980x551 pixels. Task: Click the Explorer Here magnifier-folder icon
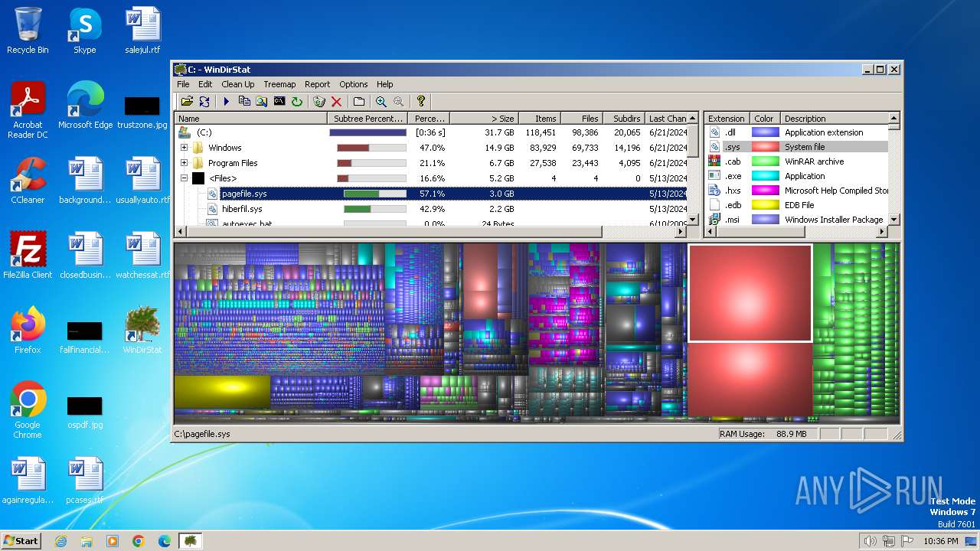tap(262, 101)
